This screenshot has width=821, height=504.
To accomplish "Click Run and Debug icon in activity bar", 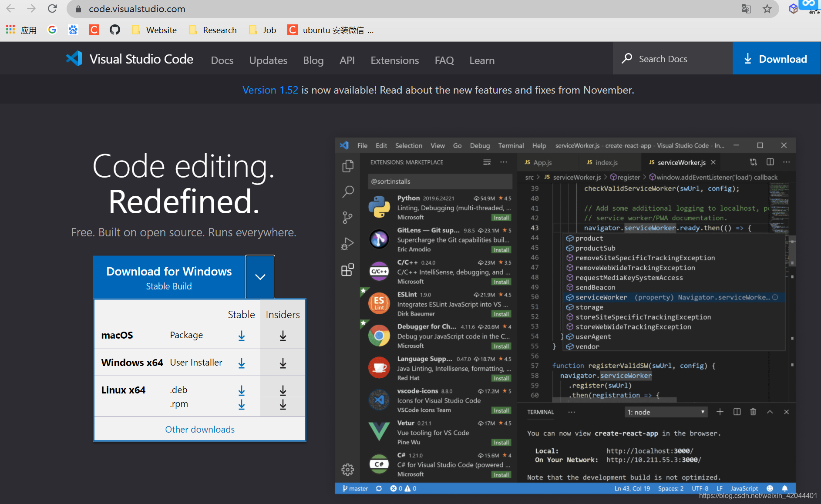I will tap(348, 244).
